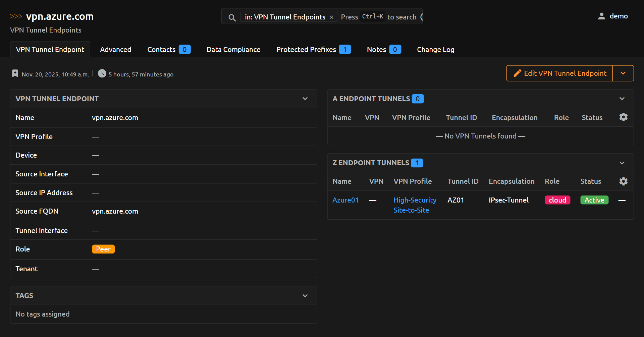Click the demo user profile icon
This screenshot has height=337, width=644.
pos(601,16)
